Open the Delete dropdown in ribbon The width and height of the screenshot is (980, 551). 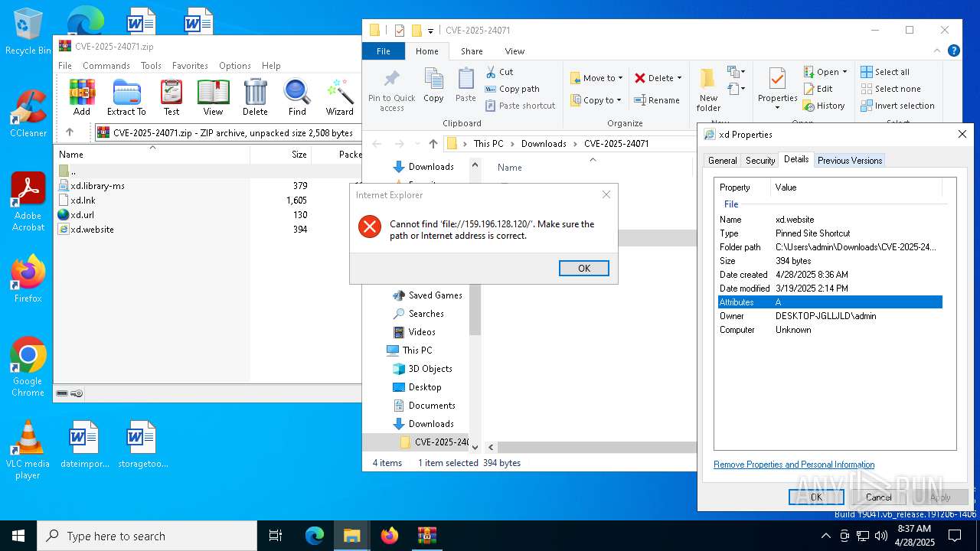click(679, 78)
